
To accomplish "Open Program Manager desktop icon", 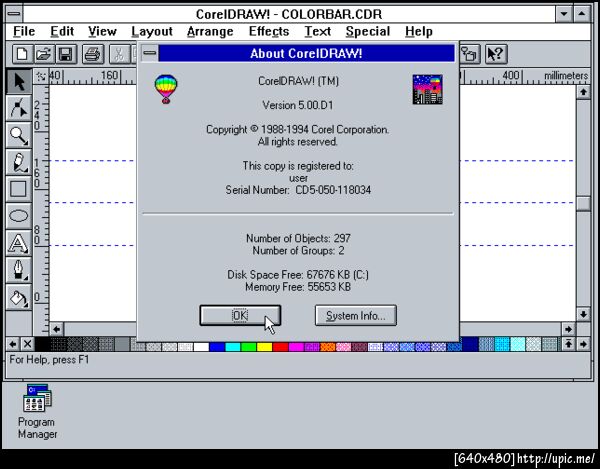I will pyautogui.click(x=37, y=411).
